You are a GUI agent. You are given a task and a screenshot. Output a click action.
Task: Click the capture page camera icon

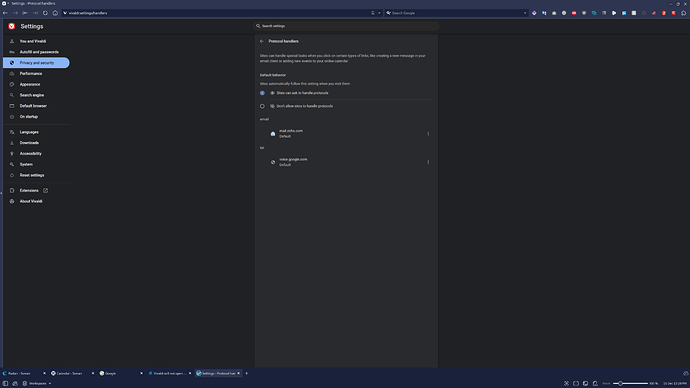click(566, 384)
